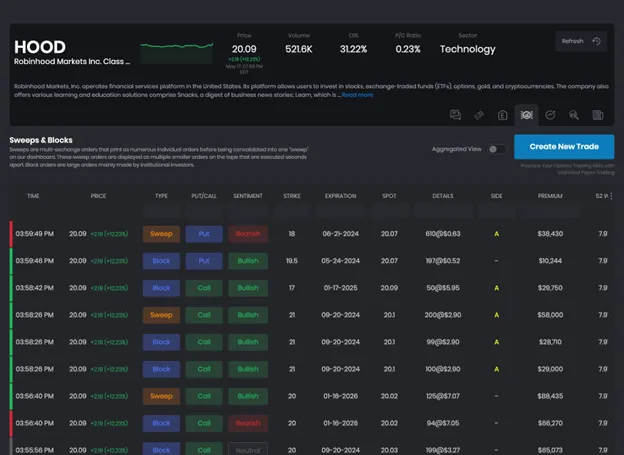
Task: Sort by the SENTIMENT column header
Action: point(248,196)
